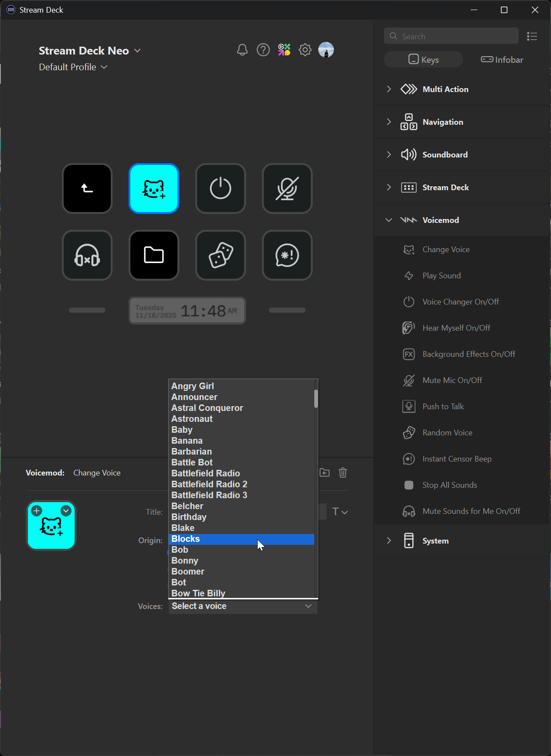Switch to the Keys tab
The image size is (551, 756).
[424, 60]
